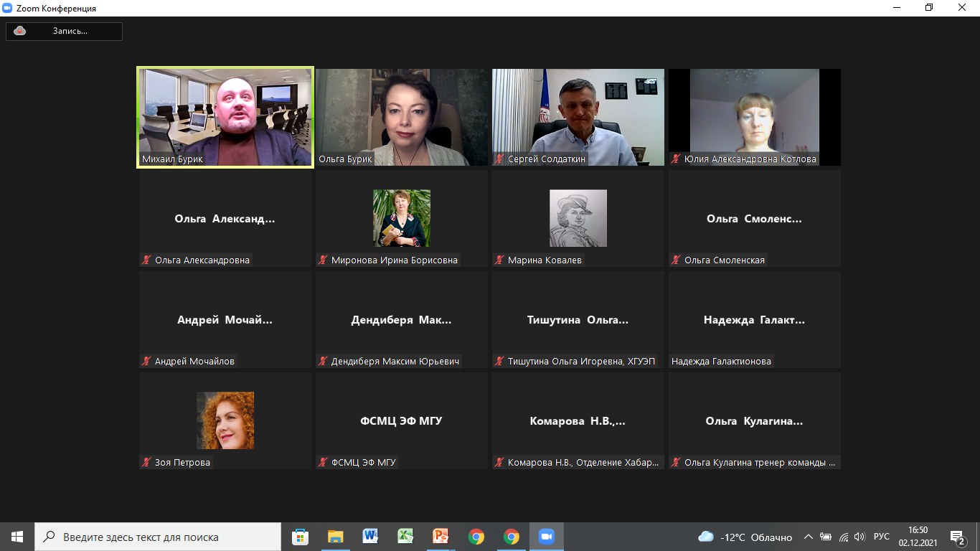Click Зоя Петрова's profile photo
Screen dimensions: 980x551
pyautogui.click(x=225, y=420)
